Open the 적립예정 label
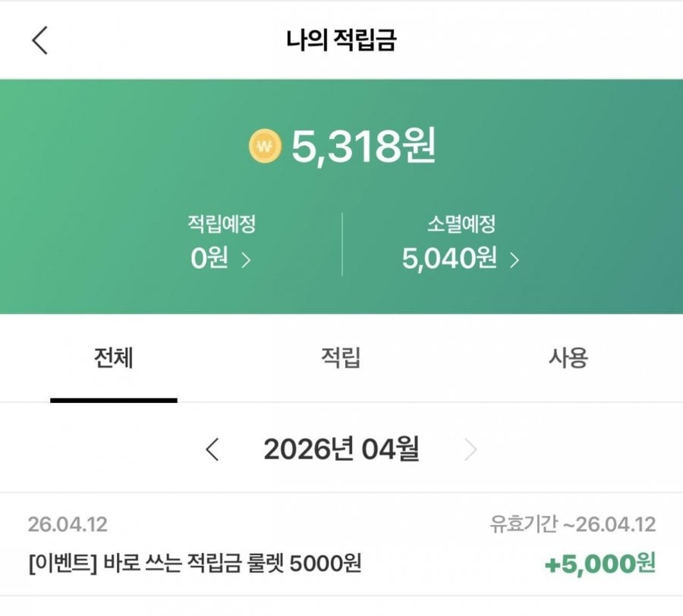 [x=221, y=225]
